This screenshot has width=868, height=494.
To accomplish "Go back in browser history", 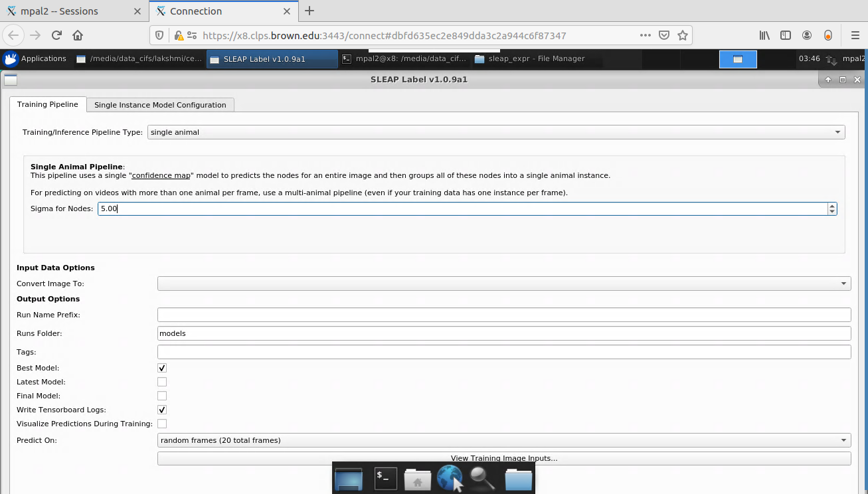I will click(x=14, y=35).
